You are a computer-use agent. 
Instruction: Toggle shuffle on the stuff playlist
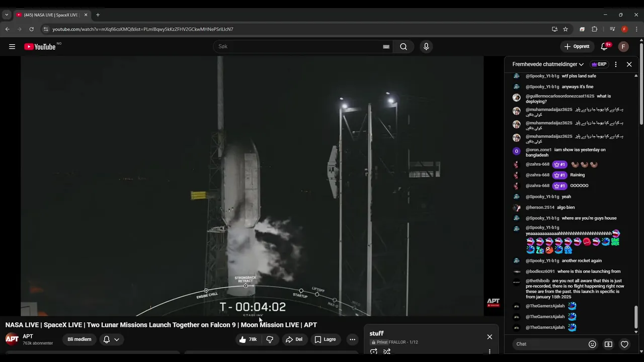pyautogui.click(x=387, y=352)
